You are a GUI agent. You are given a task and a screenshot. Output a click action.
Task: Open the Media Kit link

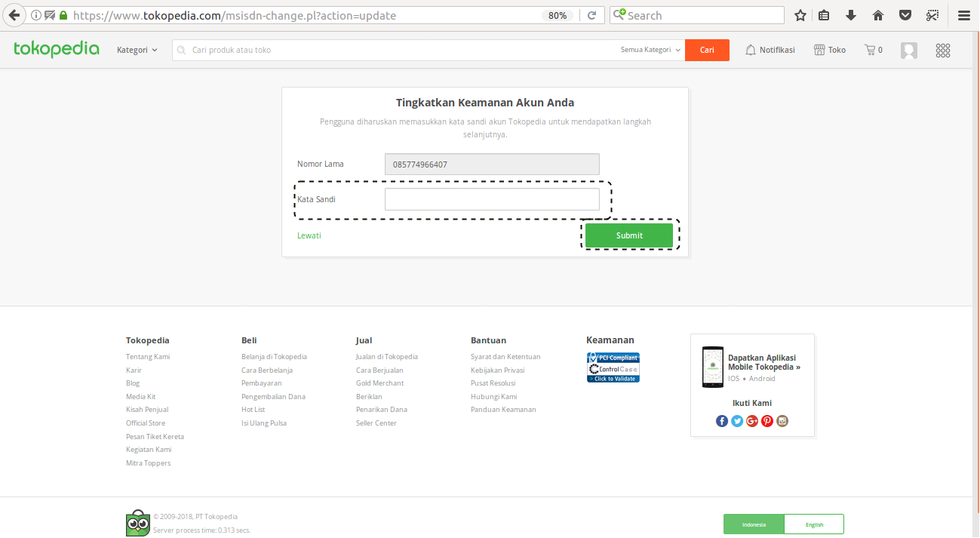141,397
